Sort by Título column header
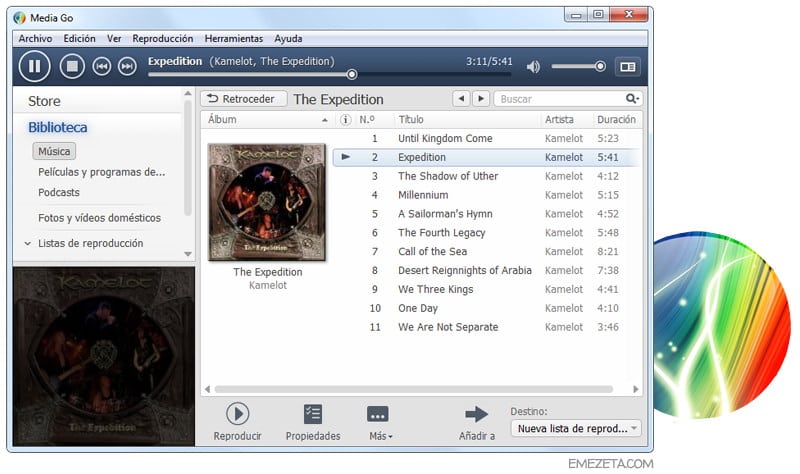The width and height of the screenshot is (800, 474). click(411, 119)
